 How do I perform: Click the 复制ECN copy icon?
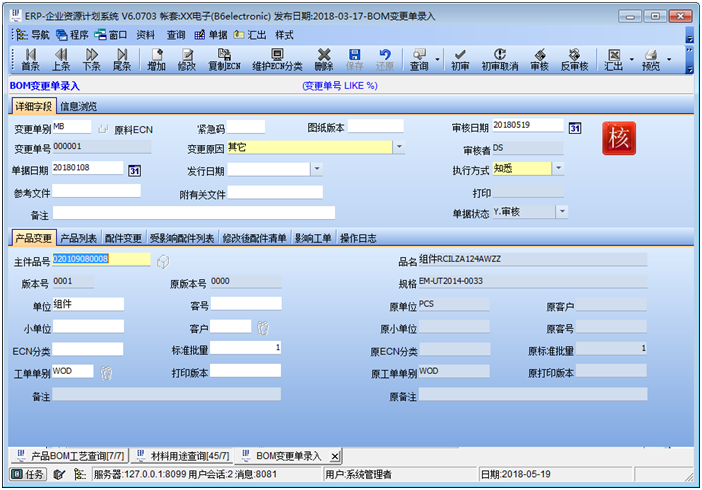click(223, 59)
